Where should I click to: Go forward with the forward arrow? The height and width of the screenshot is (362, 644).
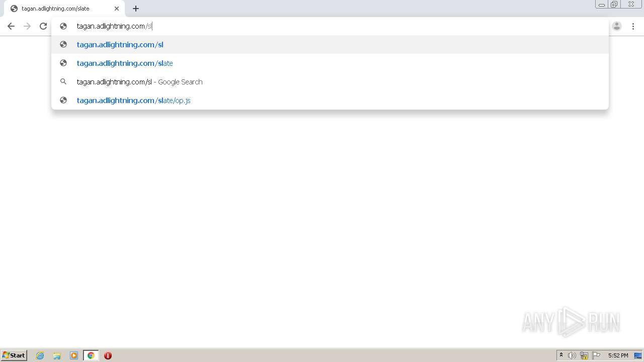(x=27, y=26)
